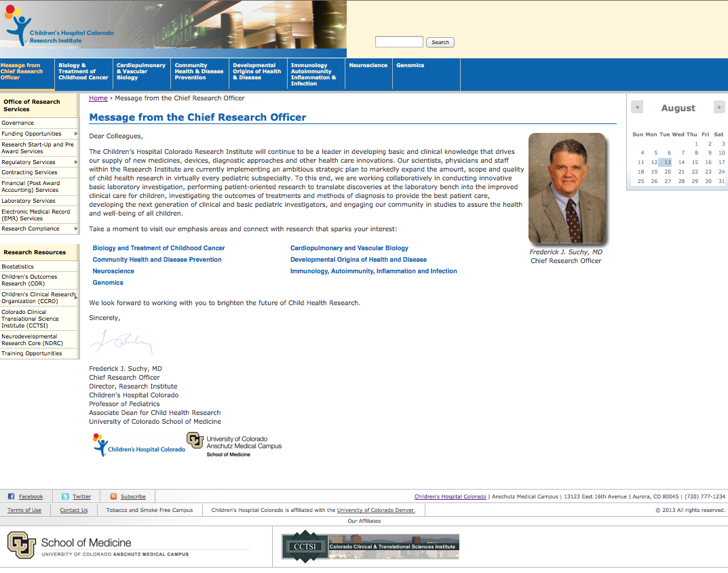Expand the Regulatory Services submenu arrow
The height and width of the screenshot is (573, 728).
click(x=76, y=162)
